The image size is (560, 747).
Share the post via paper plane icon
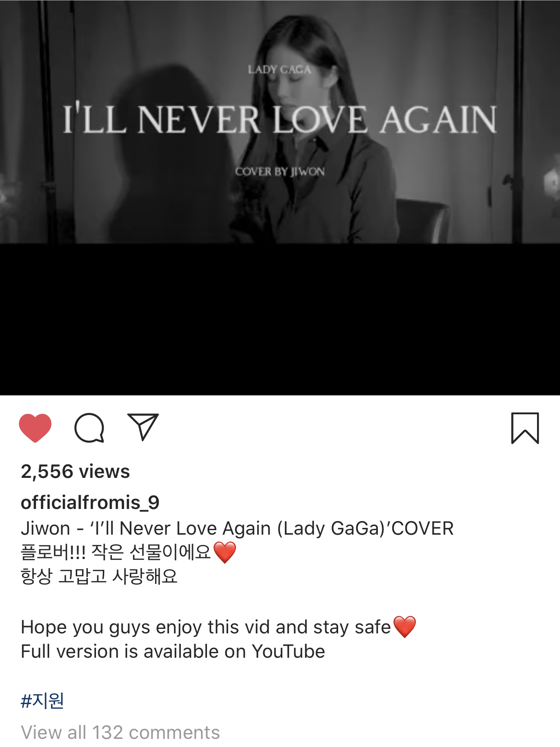tap(143, 426)
